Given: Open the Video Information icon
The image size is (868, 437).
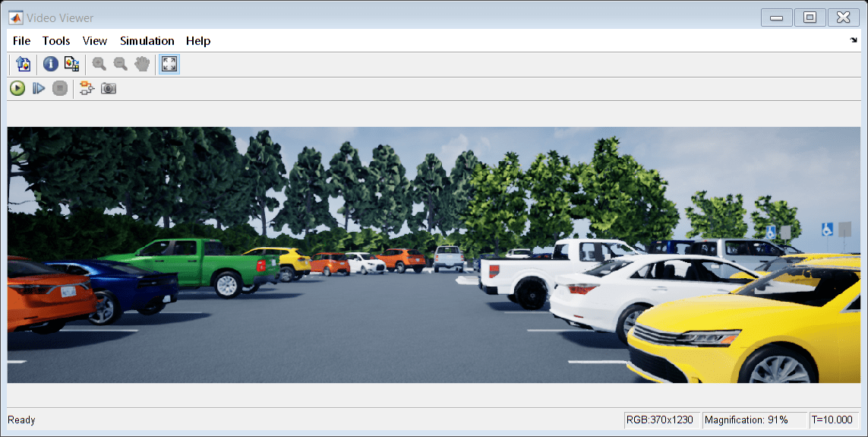Looking at the screenshot, I should (x=50, y=65).
